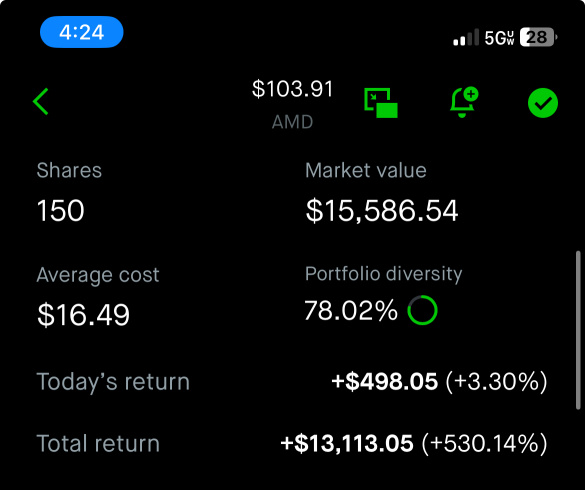Select the $103.91 price header
This screenshot has height=490, width=585.
(292, 89)
